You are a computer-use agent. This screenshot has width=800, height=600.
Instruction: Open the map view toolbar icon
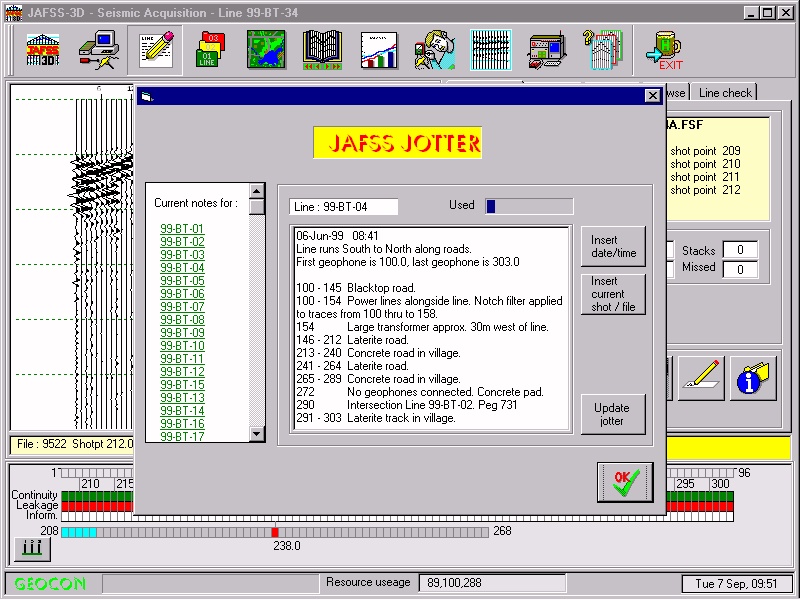266,49
